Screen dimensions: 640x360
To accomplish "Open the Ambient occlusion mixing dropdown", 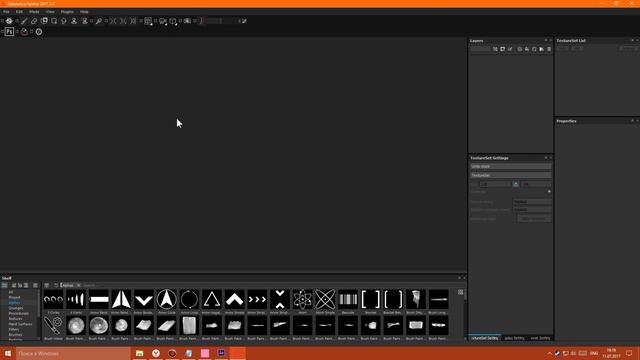I will pyautogui.click(x=532, y=209).
